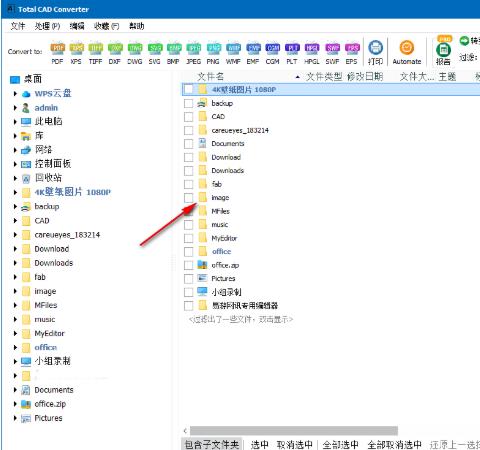Open the 文件 menu

[18, 26]
